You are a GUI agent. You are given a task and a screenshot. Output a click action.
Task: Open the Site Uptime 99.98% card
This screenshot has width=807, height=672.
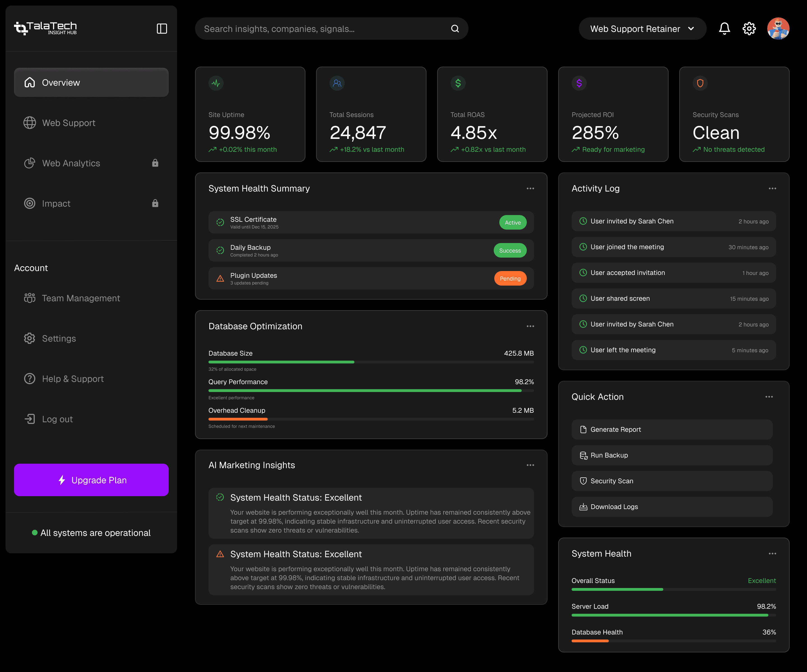pos(250,114)
